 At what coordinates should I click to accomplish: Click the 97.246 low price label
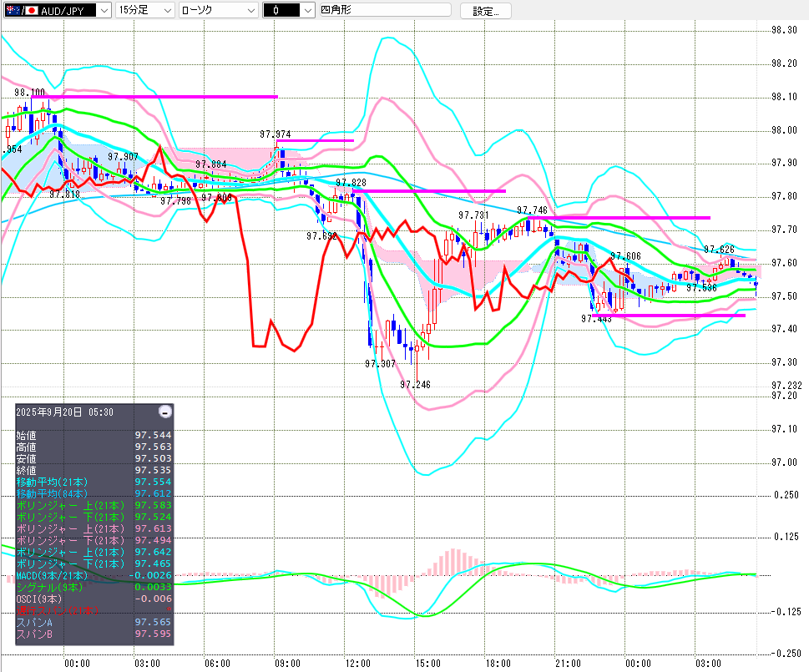(415, 385)
